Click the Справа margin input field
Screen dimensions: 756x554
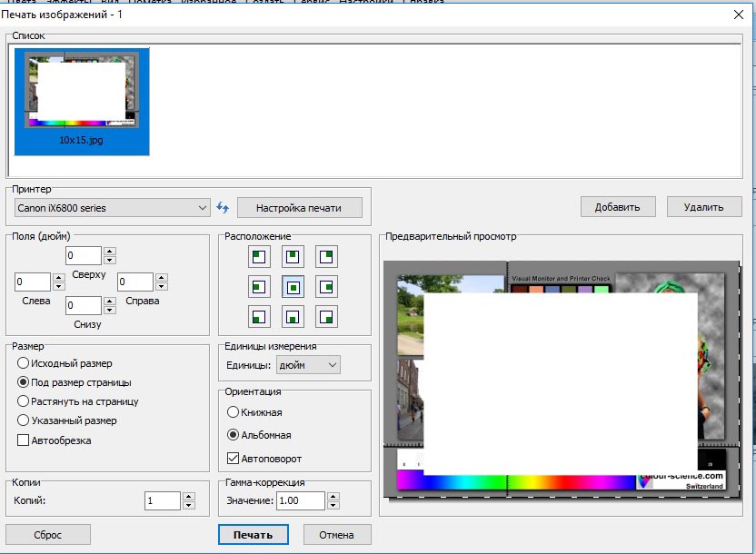(135, 282)
